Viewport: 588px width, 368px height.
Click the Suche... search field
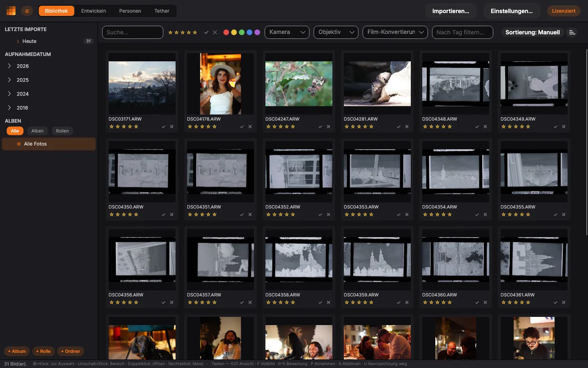click(133, 32)
